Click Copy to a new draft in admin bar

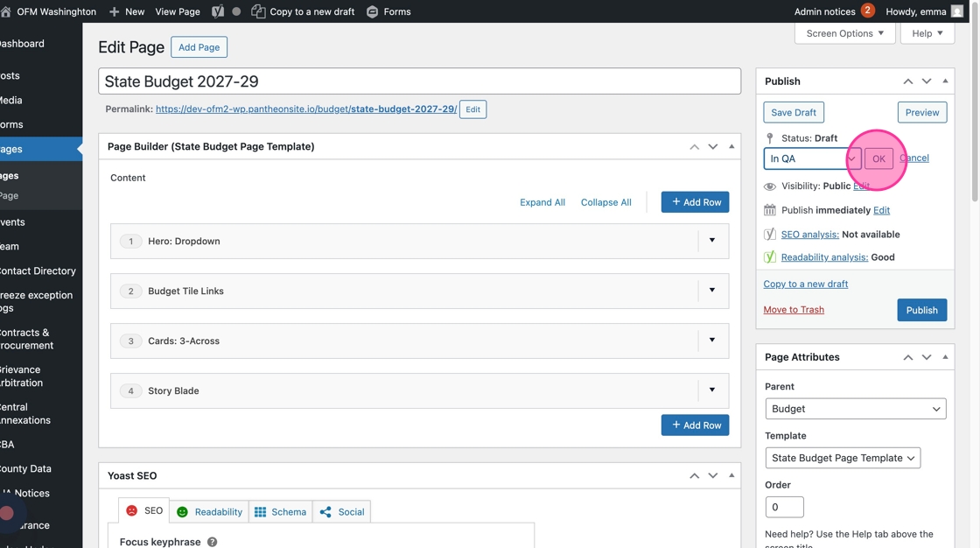click(x=303, y=11)
